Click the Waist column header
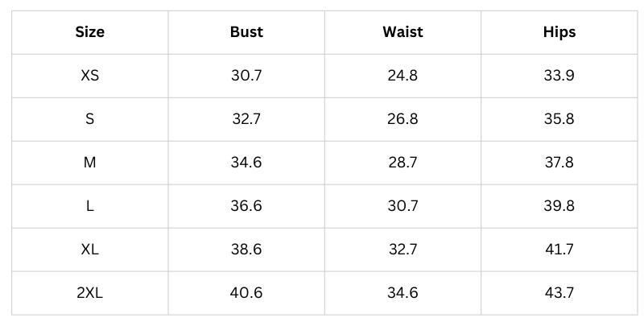 pyautogui.click(x=402, y=33)
